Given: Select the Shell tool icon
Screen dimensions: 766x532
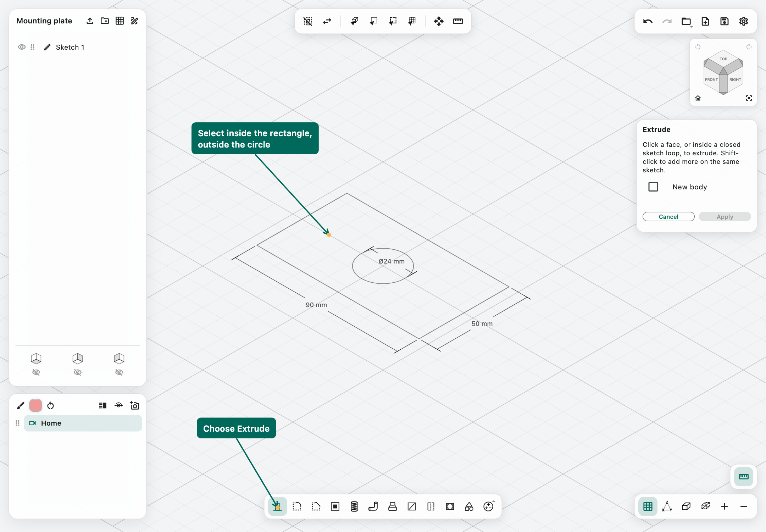Looking at the screenshot, I should pos(335,506).
